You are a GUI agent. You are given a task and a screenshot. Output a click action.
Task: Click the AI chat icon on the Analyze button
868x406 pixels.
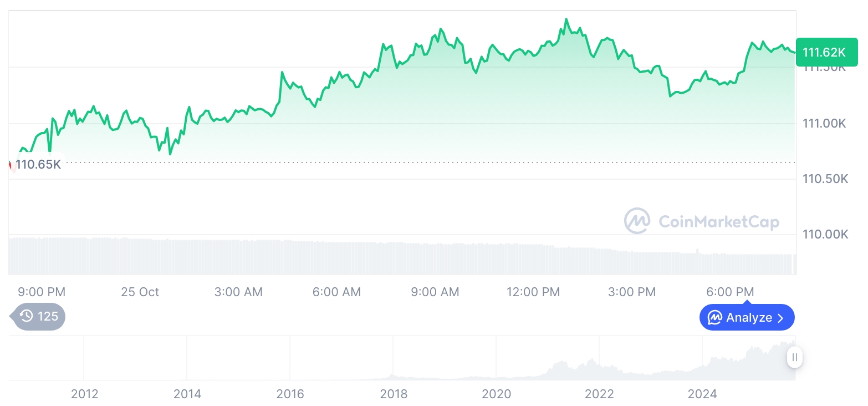[715, 318]
